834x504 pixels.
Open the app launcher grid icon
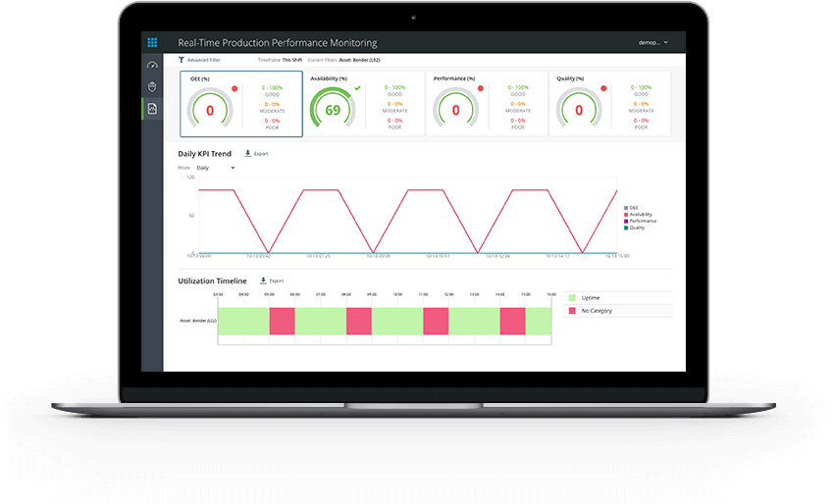pyautogui.click(x=152, y=42)
